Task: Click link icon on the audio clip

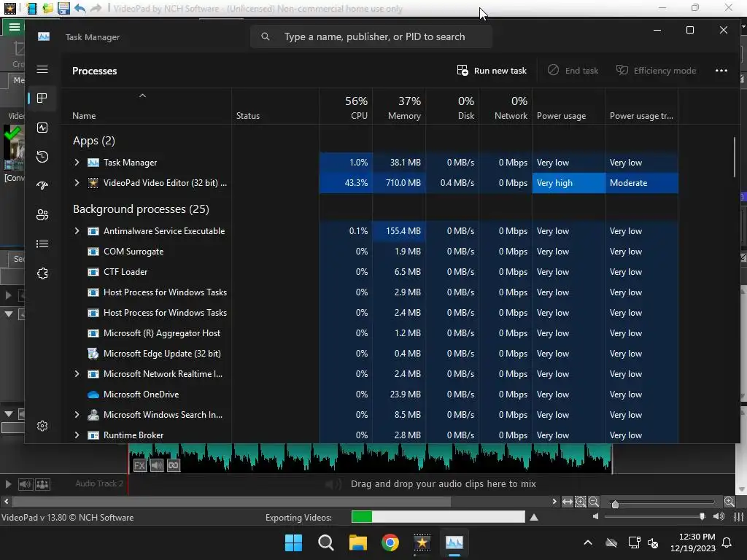Action: click(174, 465)
